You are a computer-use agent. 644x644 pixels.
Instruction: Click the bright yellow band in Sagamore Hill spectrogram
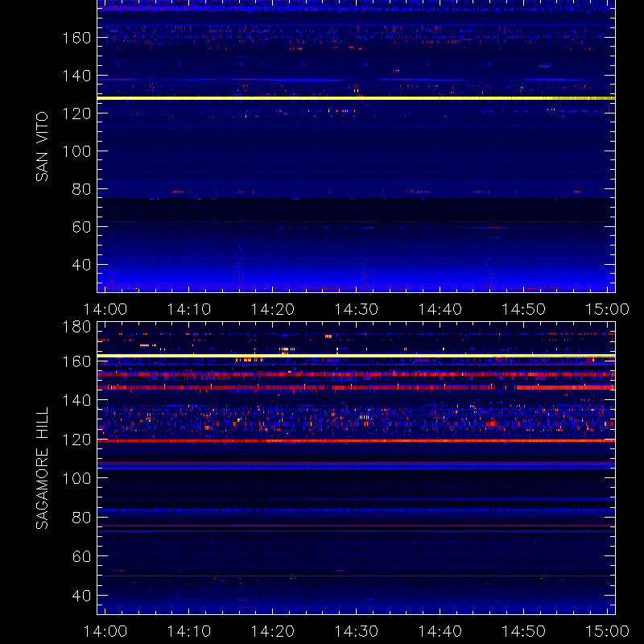(356, 356)
